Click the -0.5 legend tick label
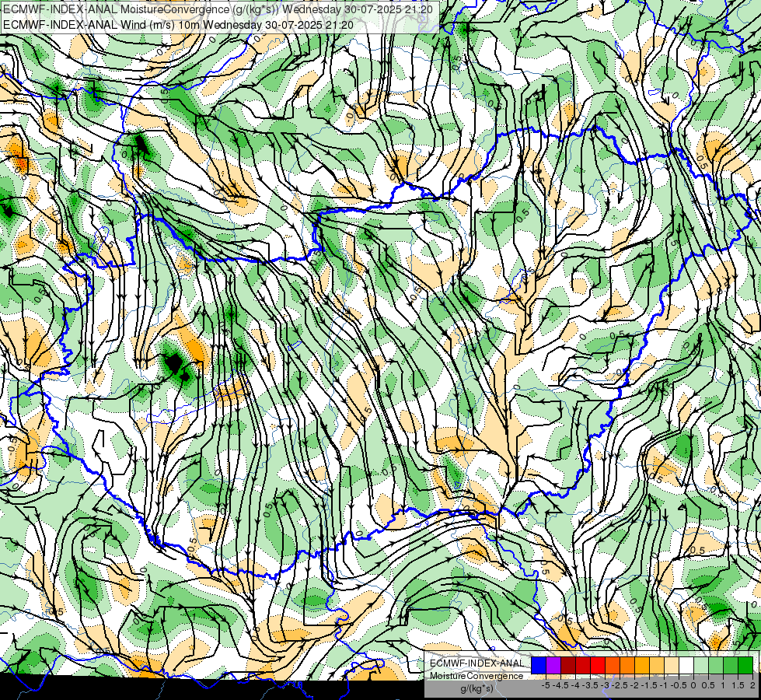761x700 pixels. click(x=679, y=685)
